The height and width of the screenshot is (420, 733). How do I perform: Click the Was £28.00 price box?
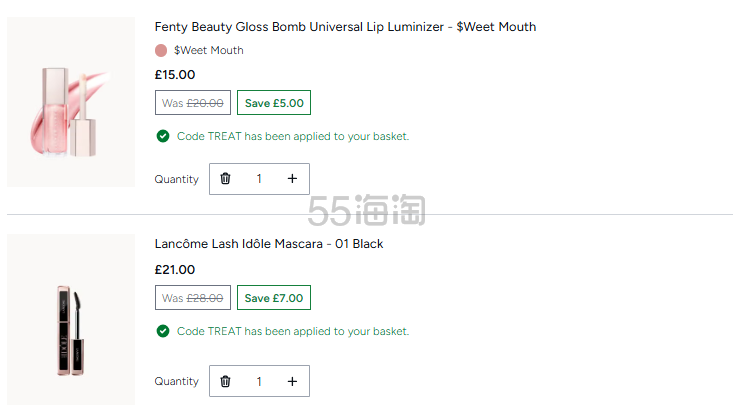193,297
